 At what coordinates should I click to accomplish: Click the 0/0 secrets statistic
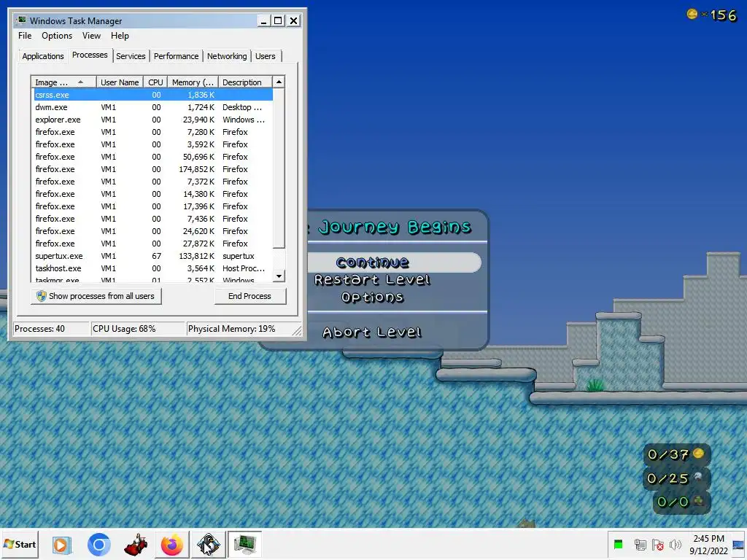(681, 502)
